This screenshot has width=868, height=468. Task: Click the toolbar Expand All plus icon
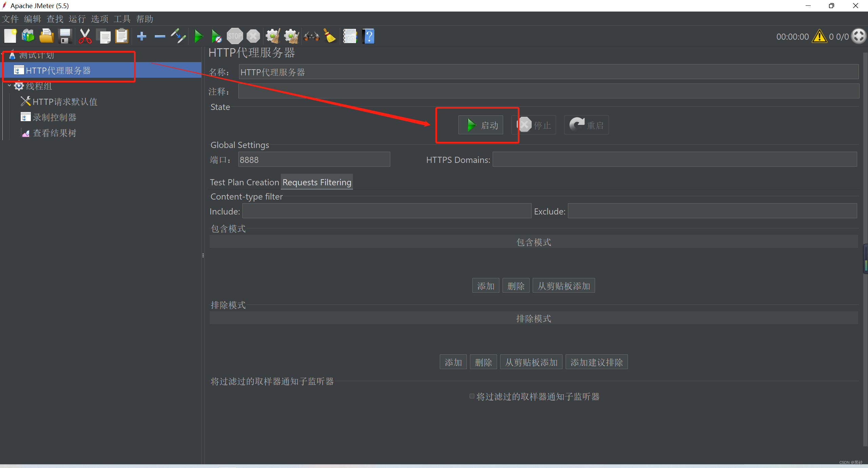(142, 36)
